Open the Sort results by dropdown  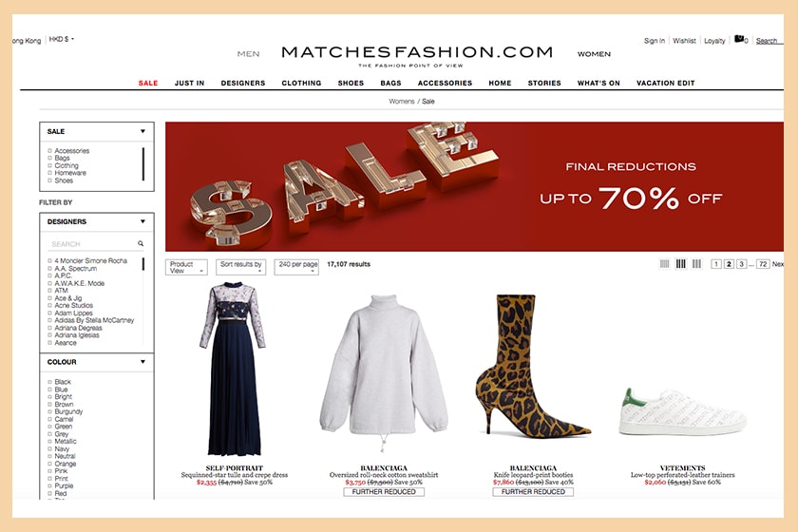tap(240, 267)
